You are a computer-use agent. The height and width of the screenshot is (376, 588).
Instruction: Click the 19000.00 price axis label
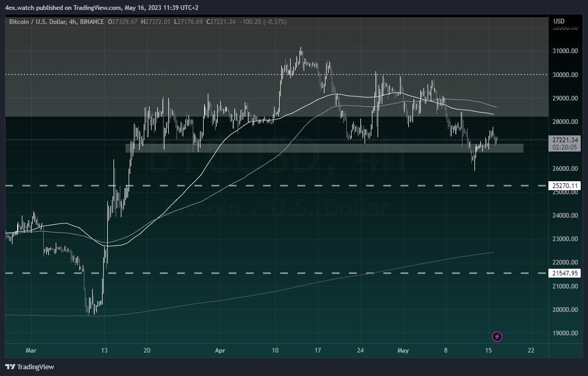[x=565, y=333]
